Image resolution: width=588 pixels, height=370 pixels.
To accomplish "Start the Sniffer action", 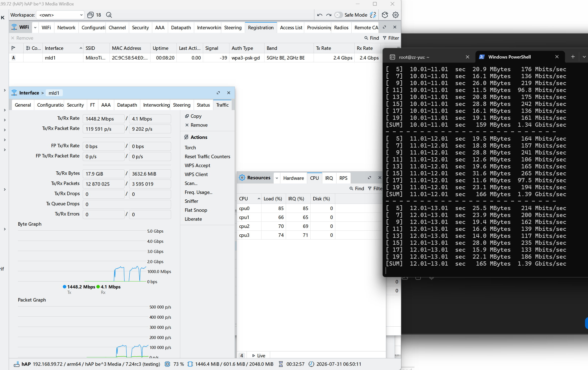I will tap(191, 201).
